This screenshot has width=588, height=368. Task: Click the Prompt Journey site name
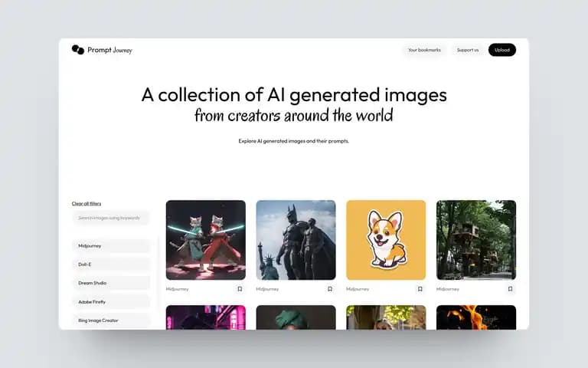pos(110,50)
